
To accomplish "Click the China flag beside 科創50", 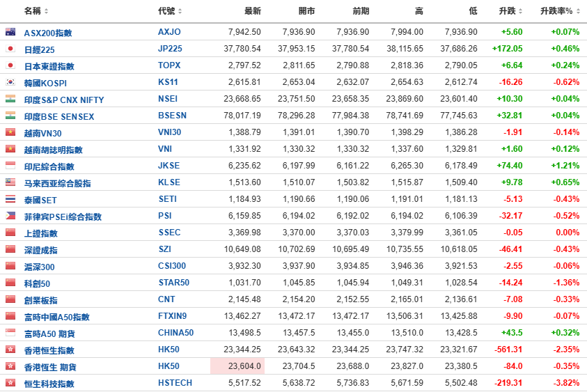I will click(10, 283).
